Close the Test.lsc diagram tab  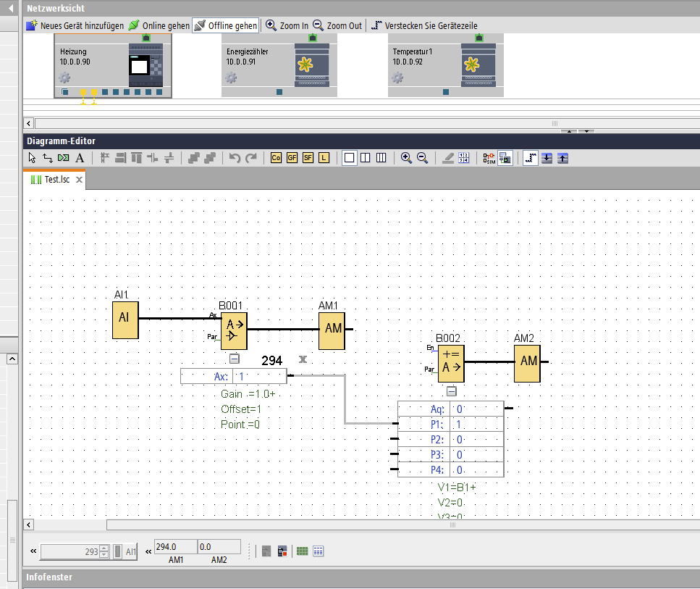point(80,180)
